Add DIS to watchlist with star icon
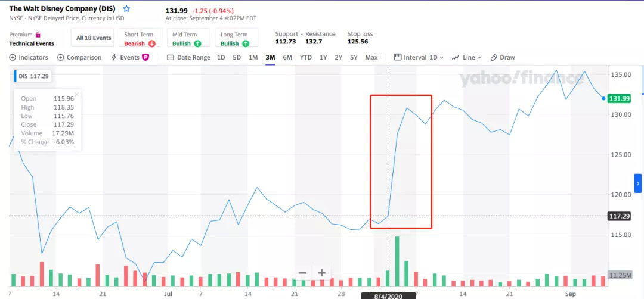Screen dimensions: 644x299 click(126, 9)
